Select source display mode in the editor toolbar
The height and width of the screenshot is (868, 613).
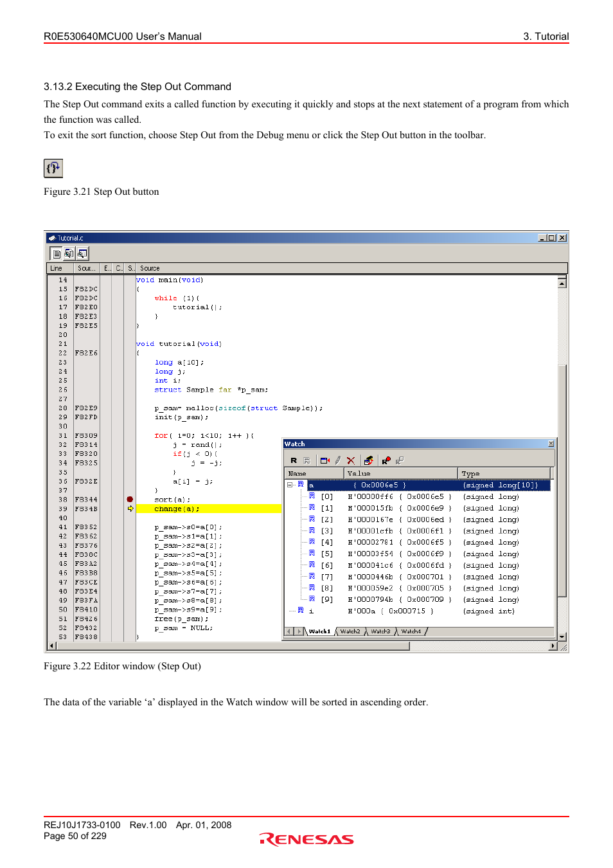(x=57, y=254)
